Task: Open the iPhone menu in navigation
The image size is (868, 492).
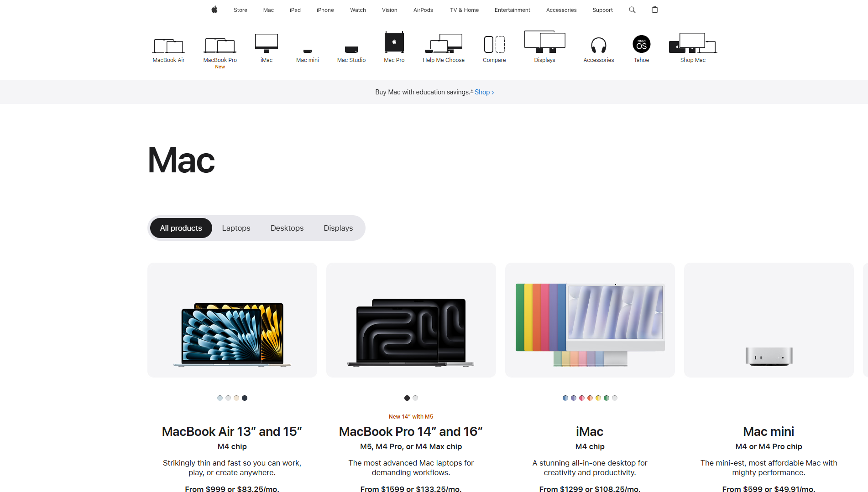Action: 325,10
